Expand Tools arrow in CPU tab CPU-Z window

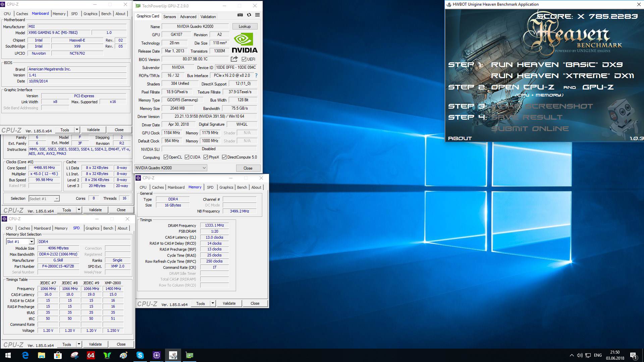pyautogui.click(x=79, y=210)
